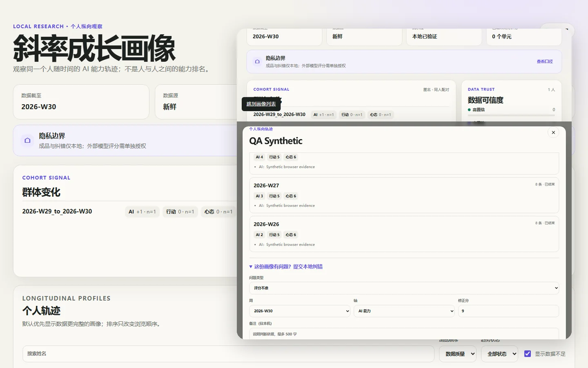This screenshot has width=588, height=368.
Task: Click into the 搜索姓名 search field
Action: point(228,354)
